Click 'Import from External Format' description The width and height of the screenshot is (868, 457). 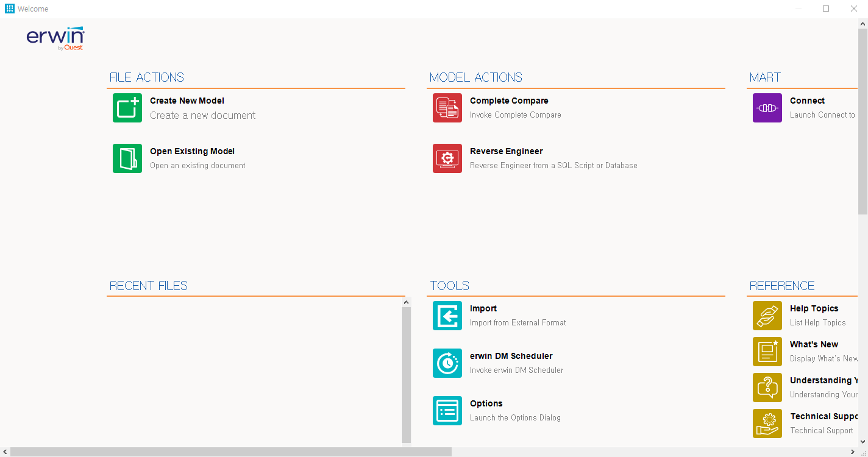click(518, 322)
